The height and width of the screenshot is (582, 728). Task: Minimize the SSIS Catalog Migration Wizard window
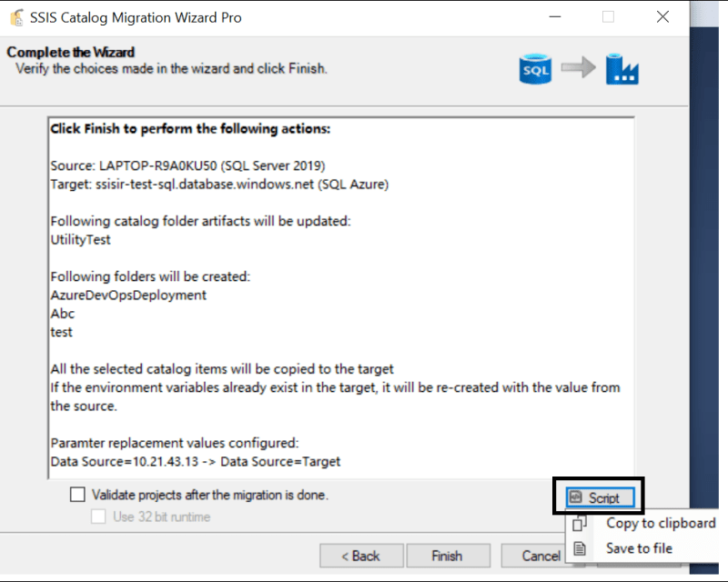[555, 17]
